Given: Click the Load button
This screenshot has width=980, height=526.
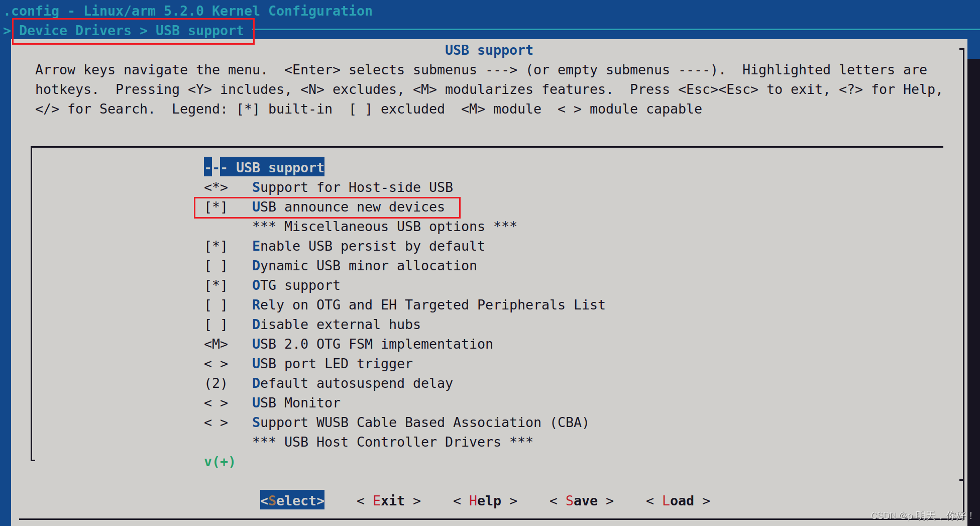Looking at the screenshot, I should (678, 501).
